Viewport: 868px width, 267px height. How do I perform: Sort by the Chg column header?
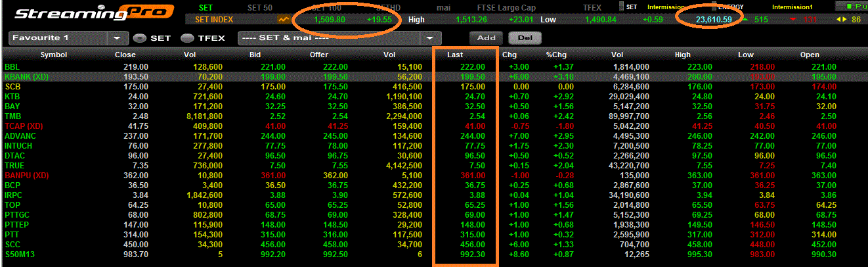(510, 55)
